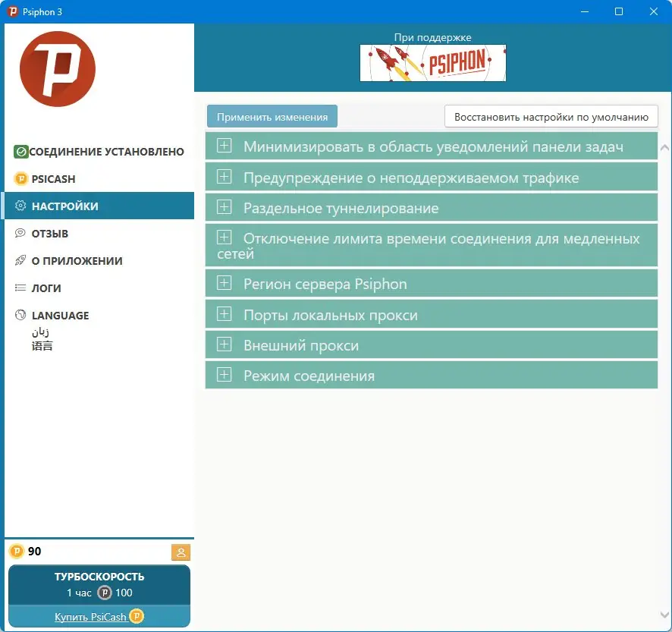The image size is (672, 632).
Task: Click the settings scrollbar down arrow
Action: (x=664, y=615)
